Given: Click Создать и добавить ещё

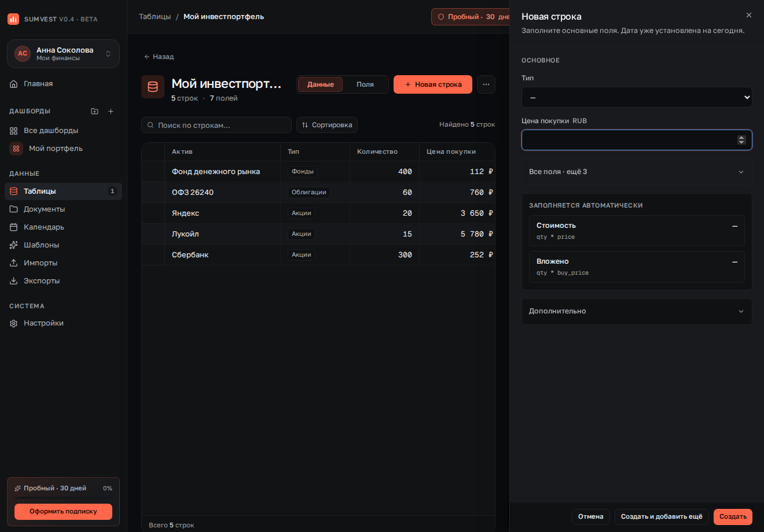Looking at the screenshot, I should click(x=662, y=517).
